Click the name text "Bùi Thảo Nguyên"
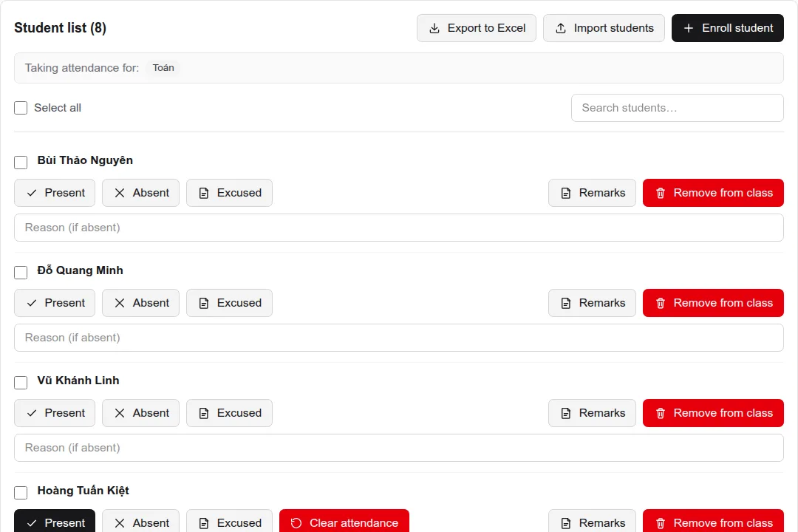798x532 pixels. click(85, 160)
